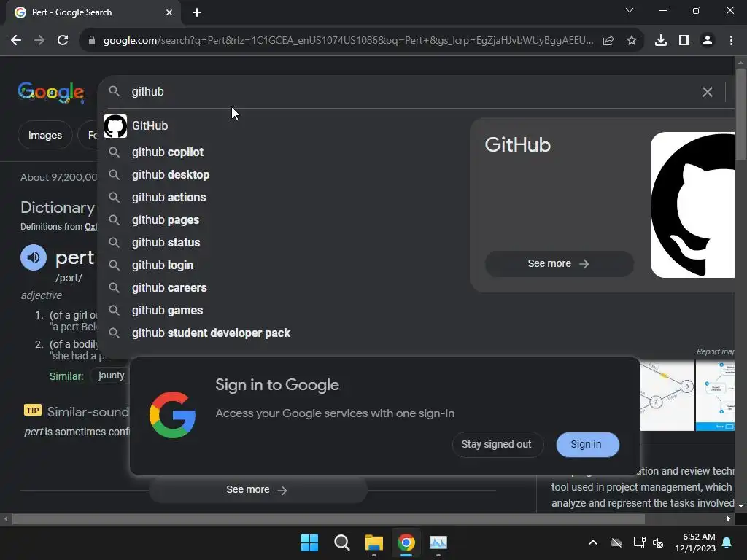Choose the github copilot suggestion
The image size is (747, 560).
pos(284,152)
